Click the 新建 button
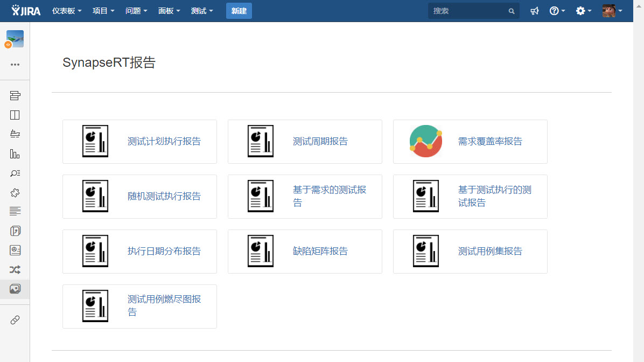644x362 pixels. click(x=239, y=11)
